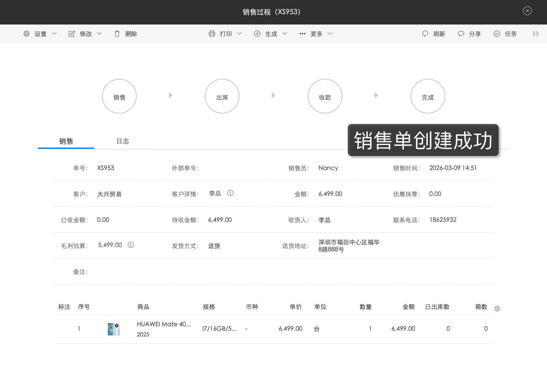Open the table column settings gear

click(497, 308)
